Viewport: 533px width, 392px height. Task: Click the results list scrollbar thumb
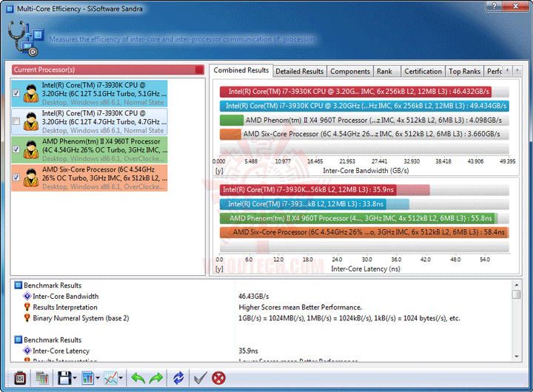pyautogui.click(x=517, y=294)
